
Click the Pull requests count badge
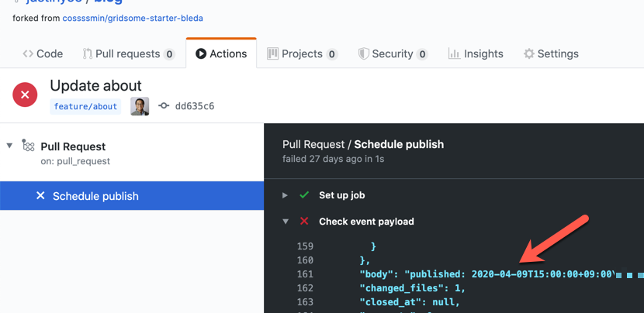pos(169,54)
